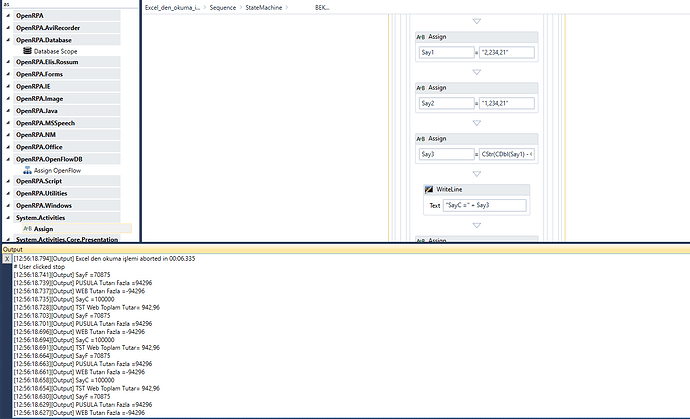Select the WriteLine activity header

click(x=477, y=189)
